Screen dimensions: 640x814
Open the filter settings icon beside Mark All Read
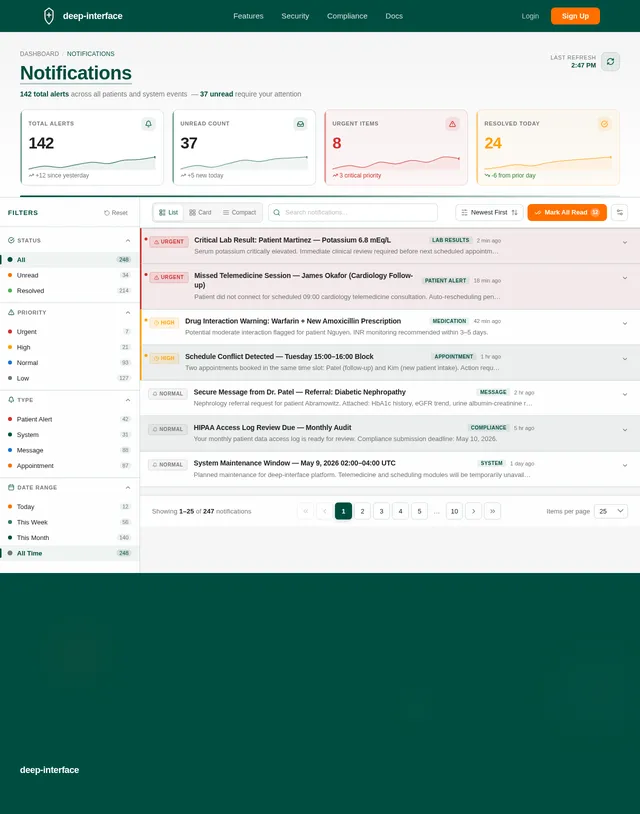[x=620, y=212]
